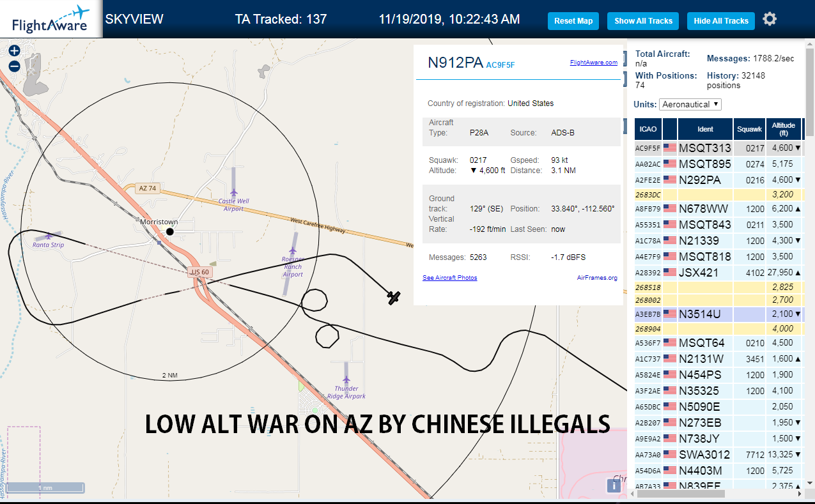Click the West Carefree Highway label

tap(318, 225)
